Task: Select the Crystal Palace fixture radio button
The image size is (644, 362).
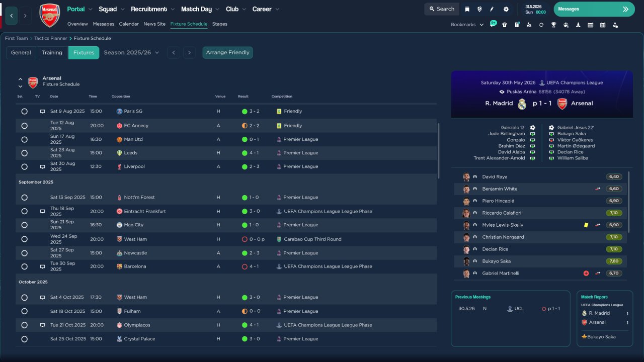Action: (x=24, y=339)
